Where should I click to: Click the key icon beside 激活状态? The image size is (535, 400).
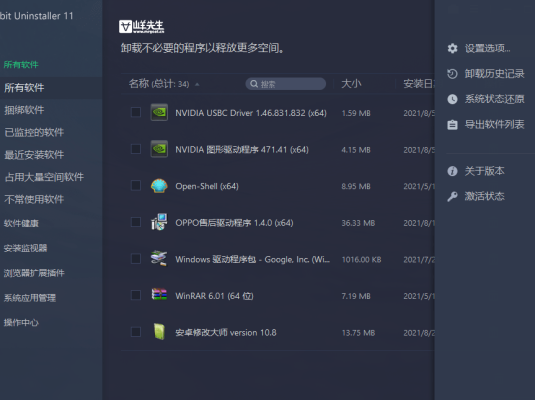tap(452, 196)
